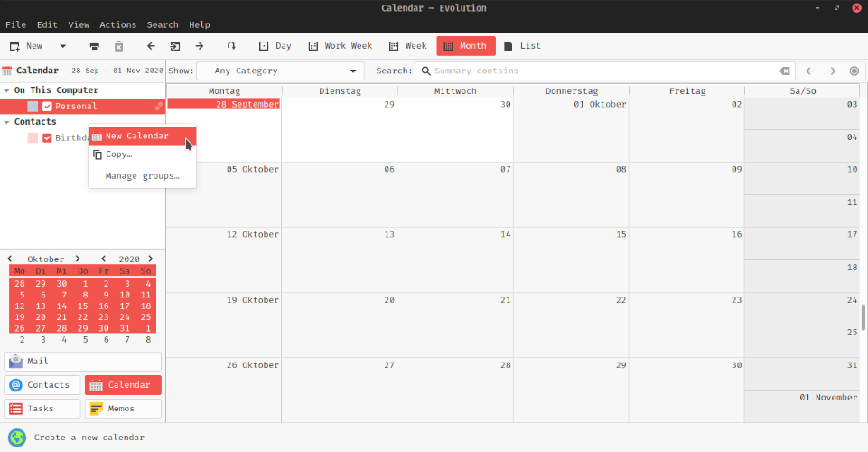Click the Print icon in toolbar
The image size is (868, 452).
(x=95, y=46)
